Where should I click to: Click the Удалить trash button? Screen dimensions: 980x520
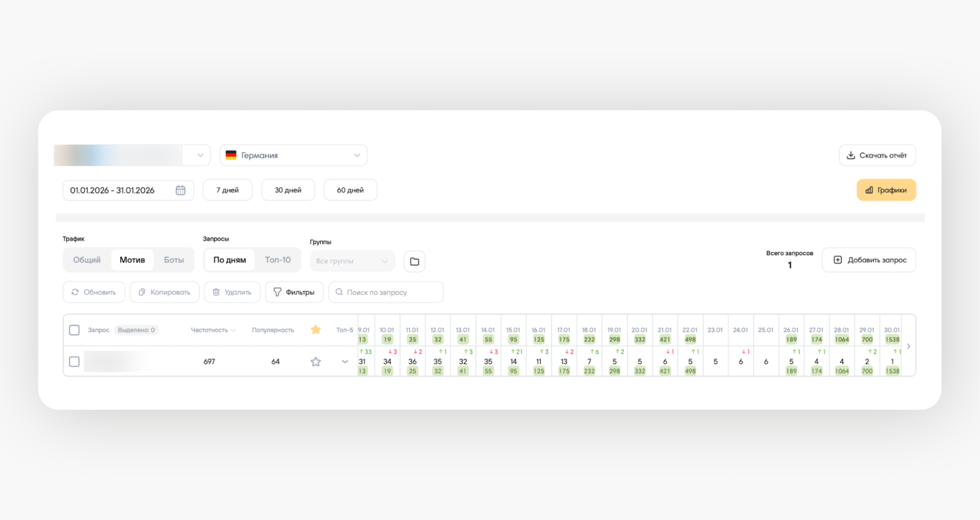tap(232, 292)
